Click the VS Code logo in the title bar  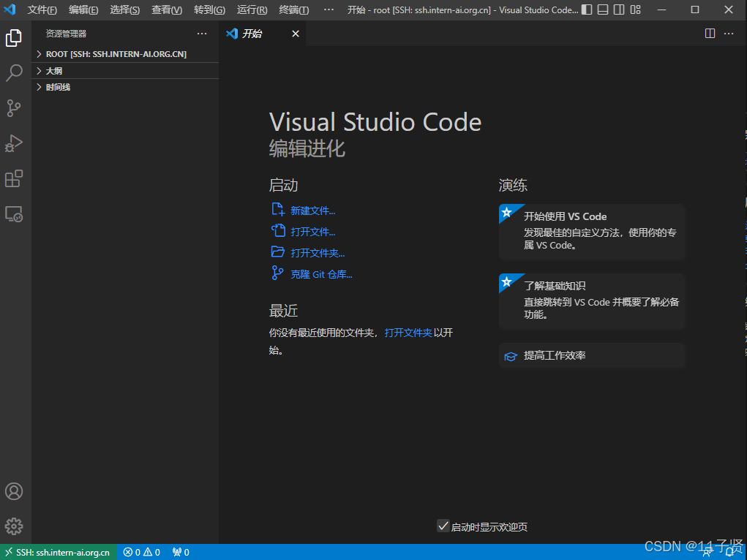pyautogui.click(x=10, y=9)
